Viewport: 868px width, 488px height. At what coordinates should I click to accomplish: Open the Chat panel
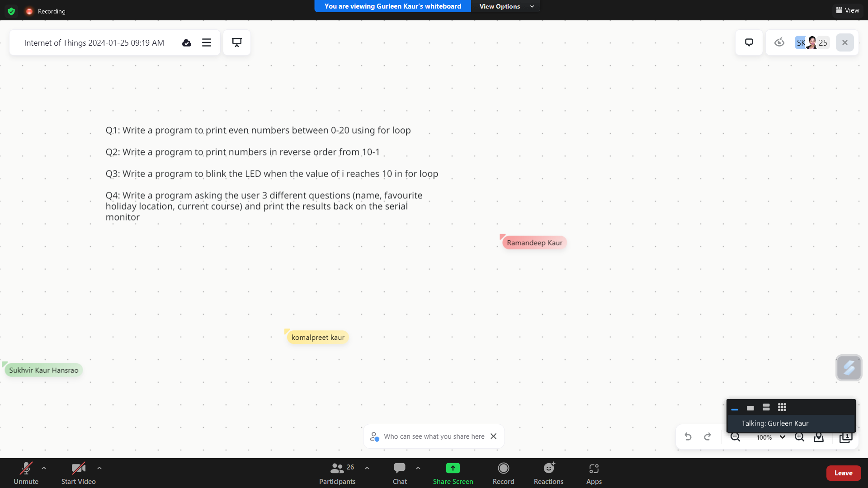pos(400,473)
